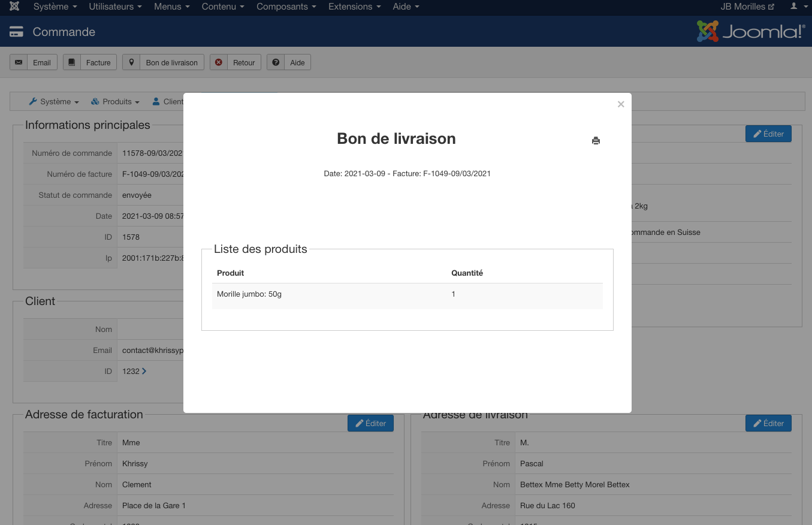Click the Commande card icon in the header
This screenshot has width=812, height=525.
tap(17, 32)
